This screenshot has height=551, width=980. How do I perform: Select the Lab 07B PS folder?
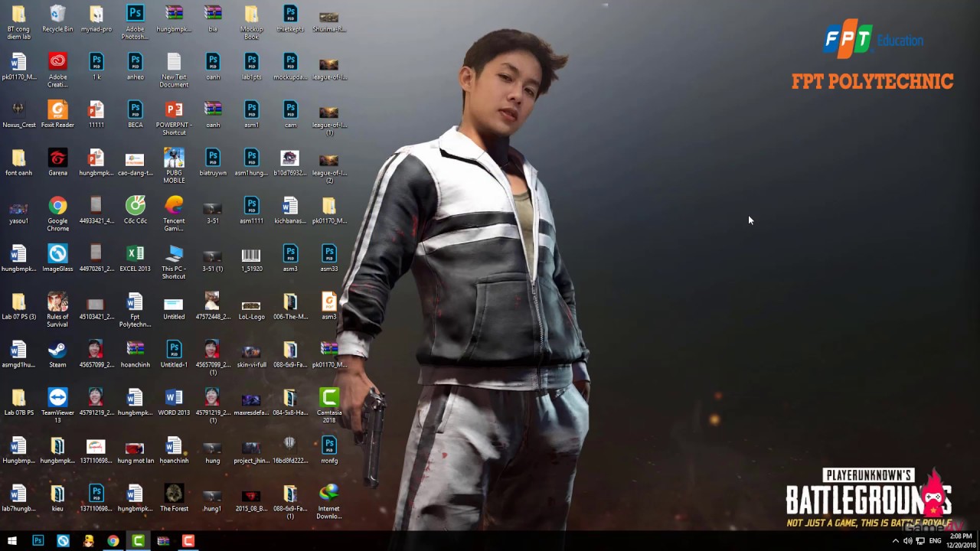[x=18, y=402]
